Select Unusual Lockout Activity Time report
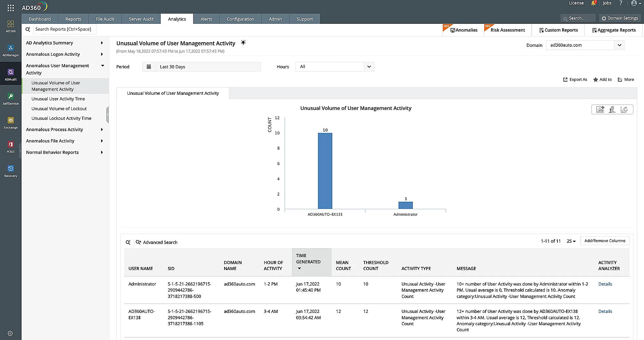The width and height of the screenshot is (644, 340). [x=62, y=118]
